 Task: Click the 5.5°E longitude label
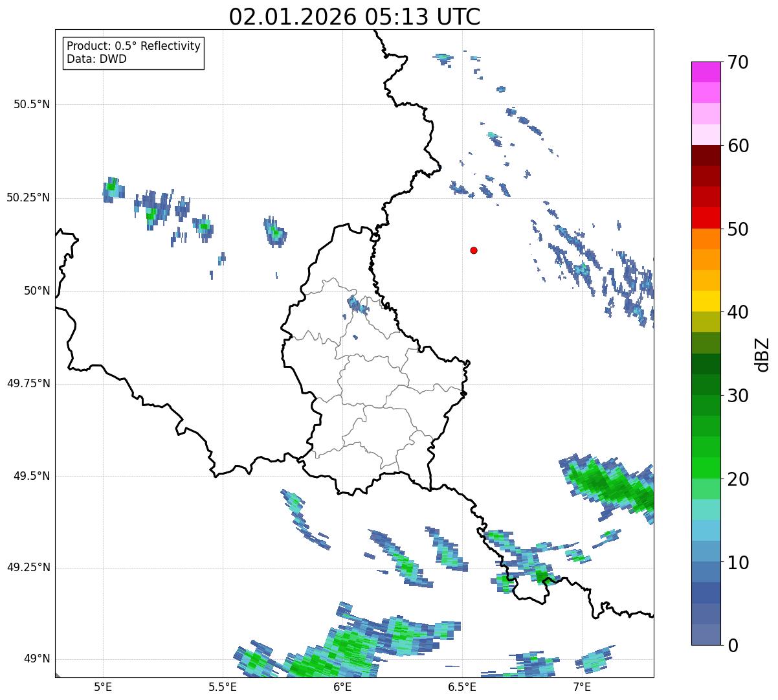[x=223, y=686]
